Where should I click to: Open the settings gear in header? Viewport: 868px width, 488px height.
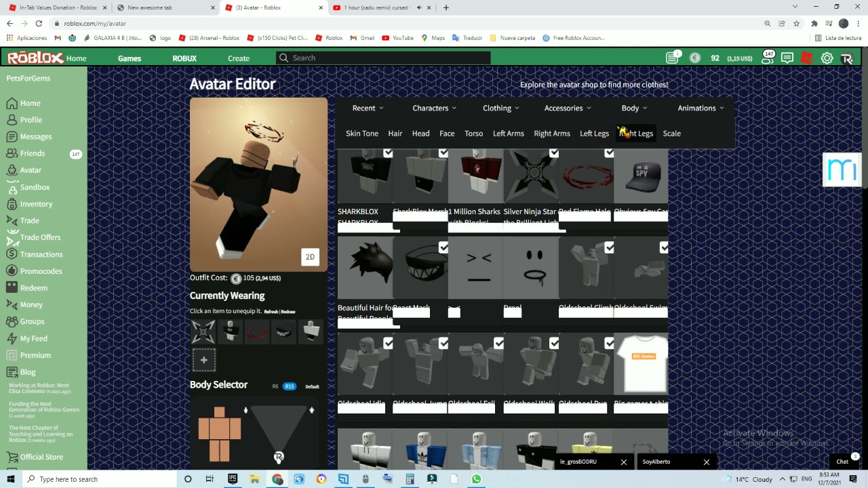827,58
